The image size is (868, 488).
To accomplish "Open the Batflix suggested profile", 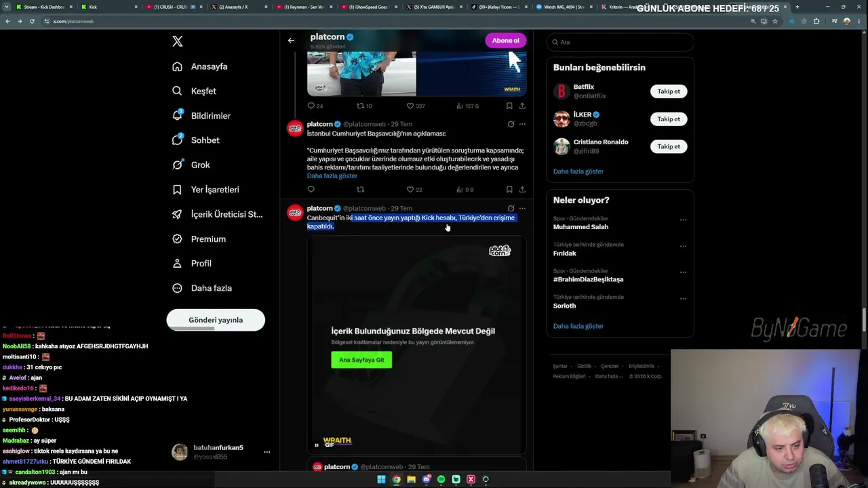I will [583, 87].
